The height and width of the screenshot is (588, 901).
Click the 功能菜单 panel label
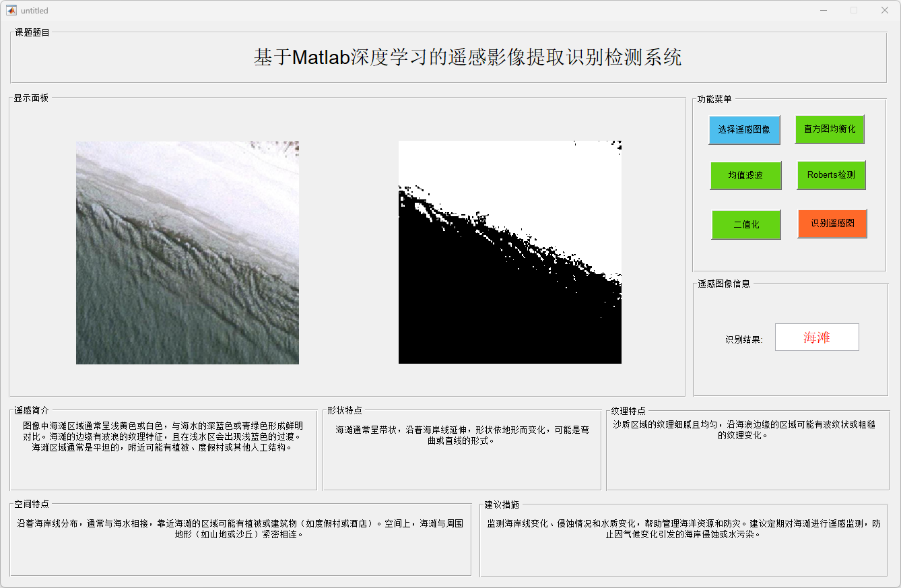pos(714,99)
